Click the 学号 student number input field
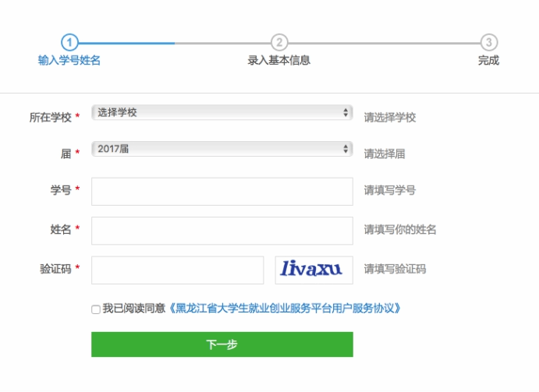Viewport: 539px width, 392px height. click(x=222, y=192)
